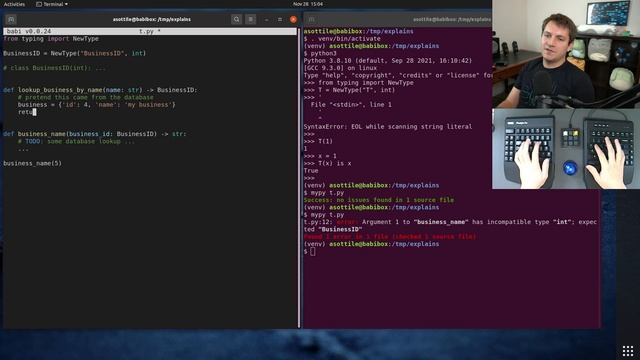
Task: Click '. venv/bin/activate' command line
Action: click(x=342, y=39)
